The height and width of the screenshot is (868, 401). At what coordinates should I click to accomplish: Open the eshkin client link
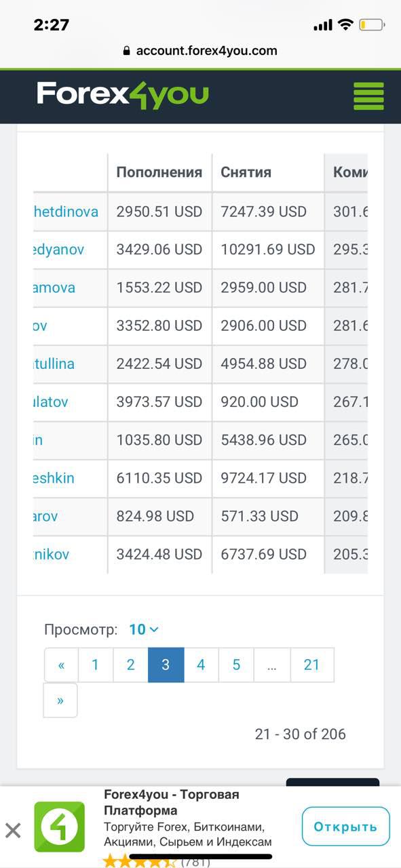click(54, 478)
